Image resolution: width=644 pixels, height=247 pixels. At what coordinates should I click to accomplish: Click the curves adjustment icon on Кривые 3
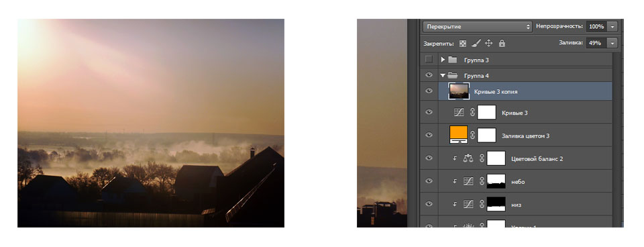[x=459, y=112]
